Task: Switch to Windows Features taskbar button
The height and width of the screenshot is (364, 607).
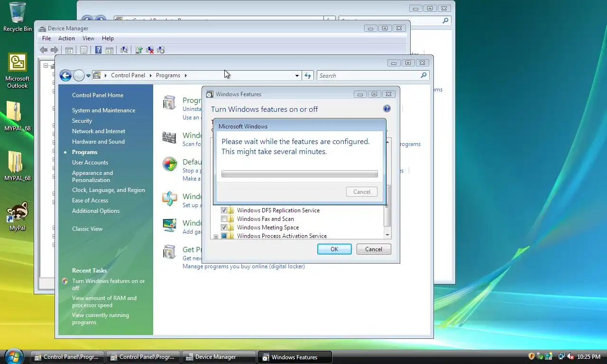Action: 294,357
